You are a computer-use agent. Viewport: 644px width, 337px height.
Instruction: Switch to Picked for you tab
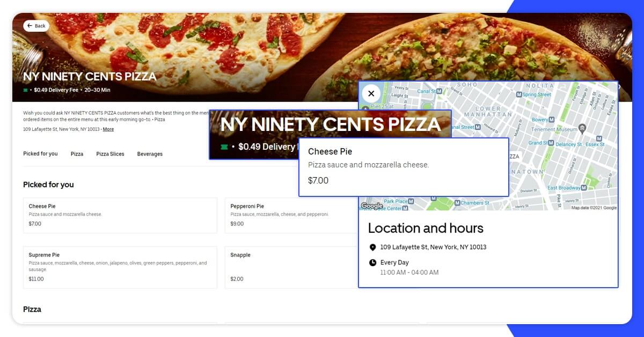(40, 154)
